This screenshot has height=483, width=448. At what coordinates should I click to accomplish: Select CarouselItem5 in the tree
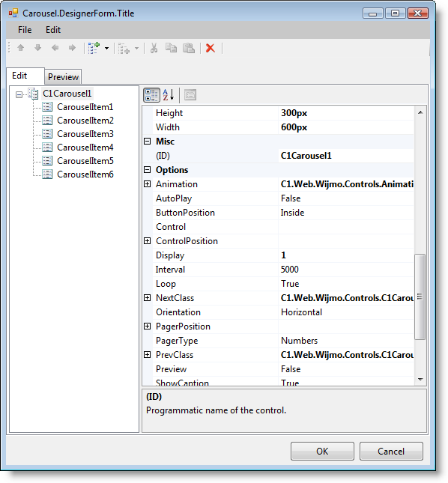85,161
